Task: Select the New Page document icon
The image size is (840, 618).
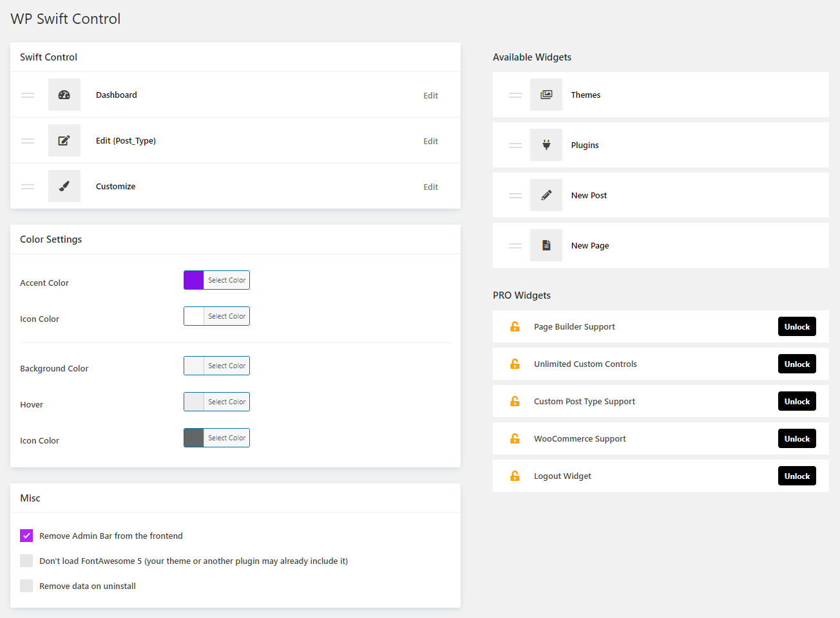Action: 546,245
